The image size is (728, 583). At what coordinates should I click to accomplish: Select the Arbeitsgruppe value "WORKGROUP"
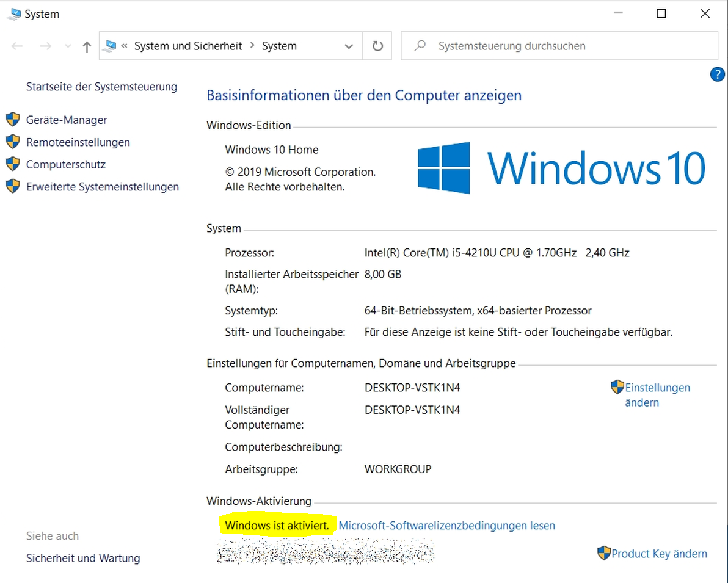[398, 469]
